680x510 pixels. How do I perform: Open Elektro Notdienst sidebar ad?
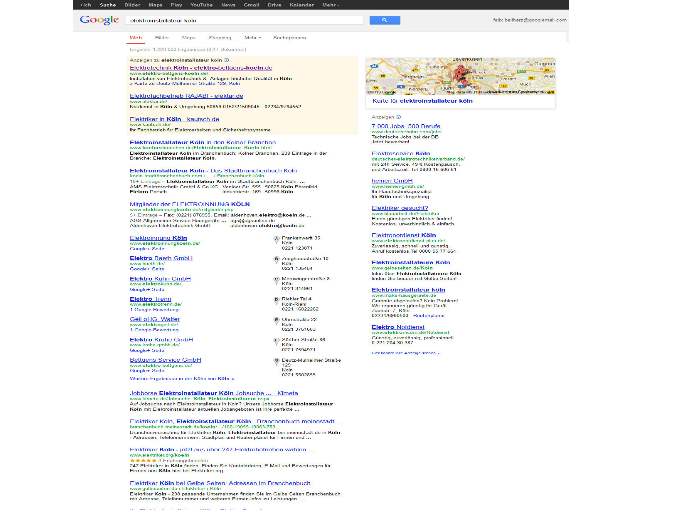(398, 327)
